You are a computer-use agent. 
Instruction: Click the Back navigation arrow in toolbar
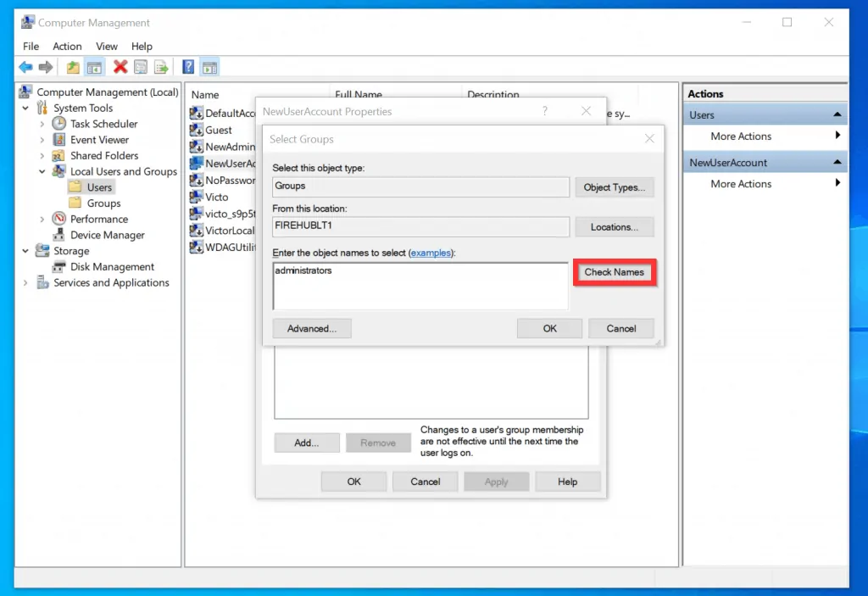[25, 67]
